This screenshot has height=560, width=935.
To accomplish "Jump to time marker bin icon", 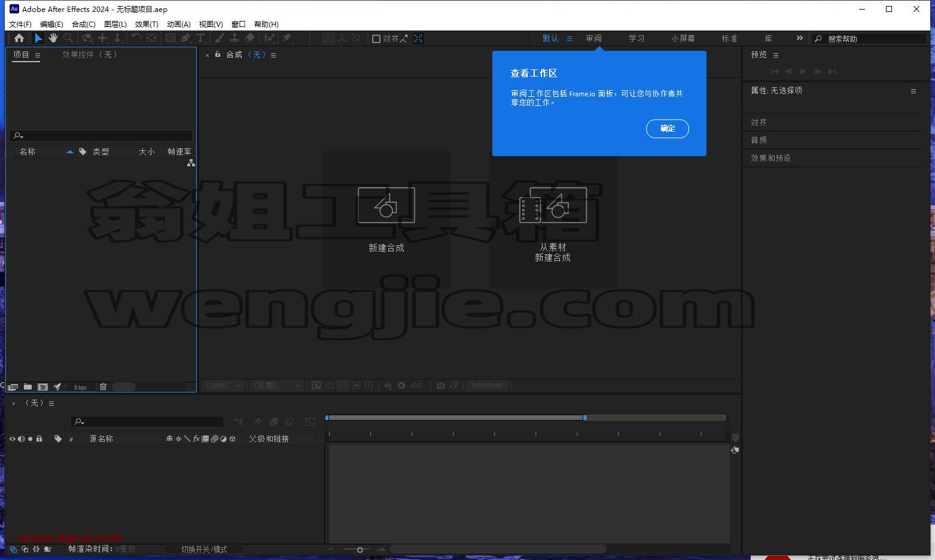I will pyautogui.click(x=735, y=438).
